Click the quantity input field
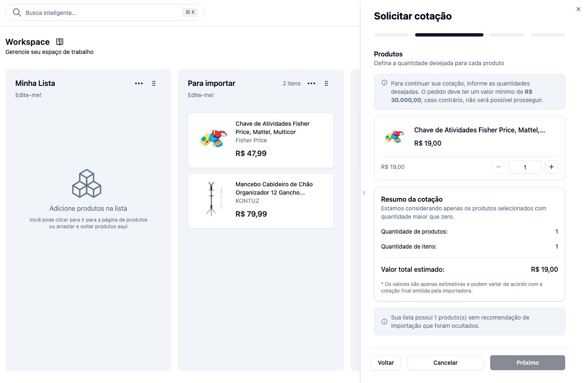The height and width of the screenshot is (383, 588). 525,167
